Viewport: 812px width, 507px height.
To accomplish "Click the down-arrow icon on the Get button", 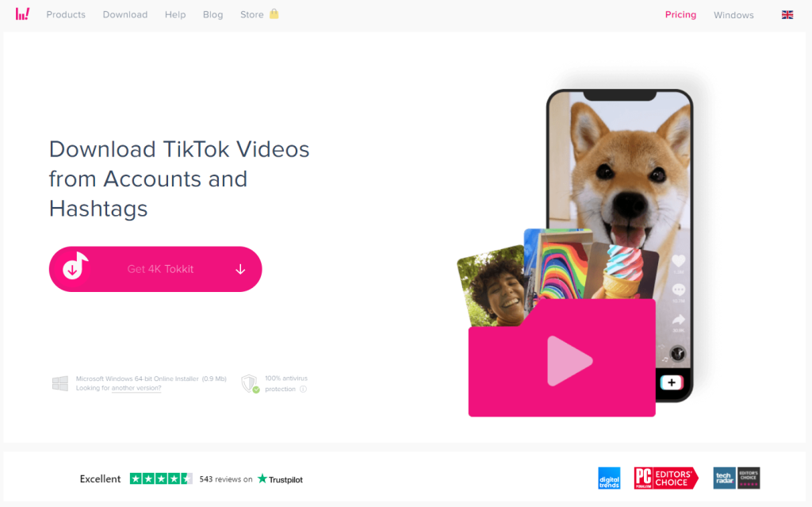I will click(239, 269).
